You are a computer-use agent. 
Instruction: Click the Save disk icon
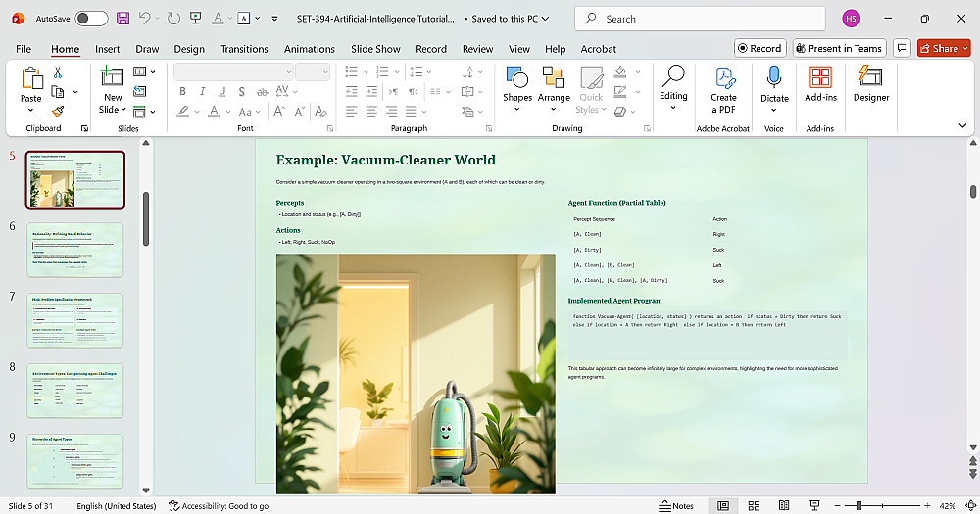pos(122,19)
